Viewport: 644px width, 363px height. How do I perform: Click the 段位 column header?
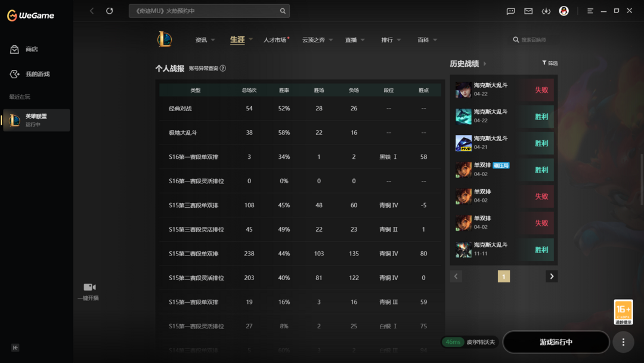(x=389, y=90)
